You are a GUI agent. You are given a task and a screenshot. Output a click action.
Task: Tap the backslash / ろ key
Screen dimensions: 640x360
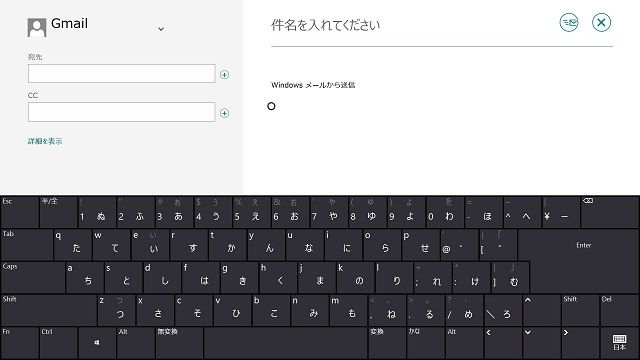click(x=503, y=310)
